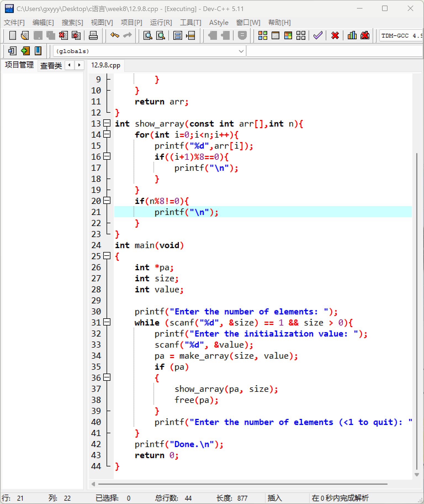Print the current file
This screenshot has width=424, height=504.
(93, 35)
